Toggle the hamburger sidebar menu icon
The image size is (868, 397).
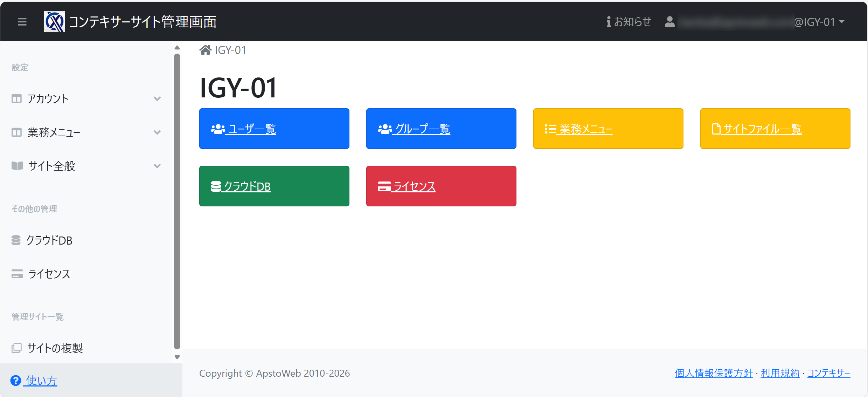point(22,22)
